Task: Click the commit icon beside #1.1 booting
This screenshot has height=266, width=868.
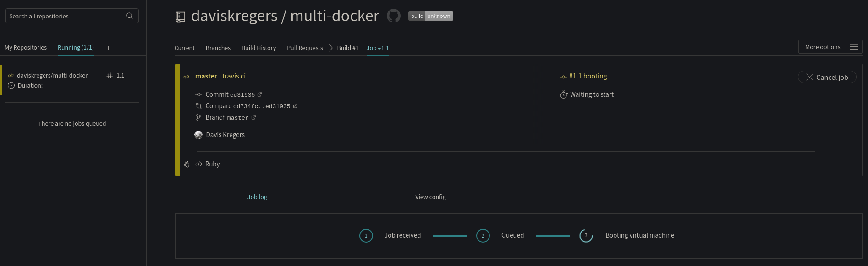Action: 563,77
